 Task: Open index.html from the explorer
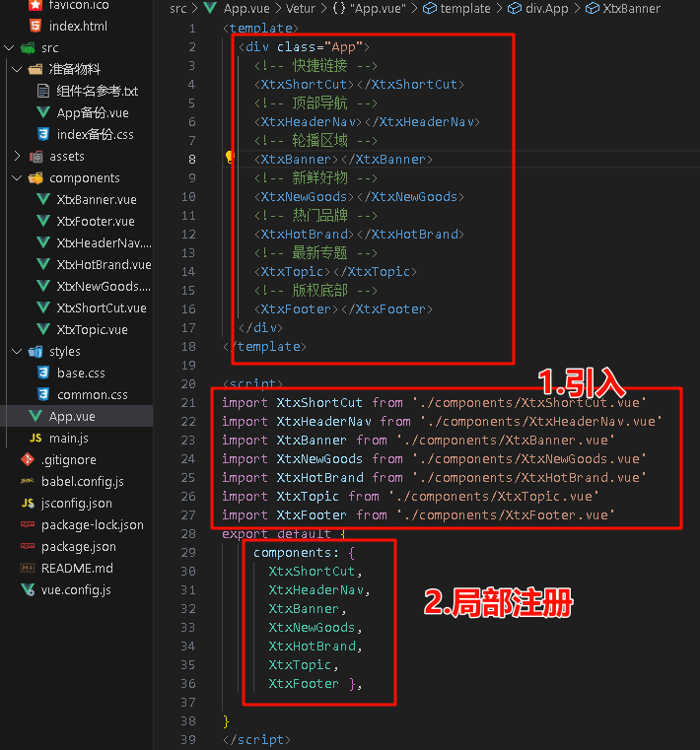[78, 26]
